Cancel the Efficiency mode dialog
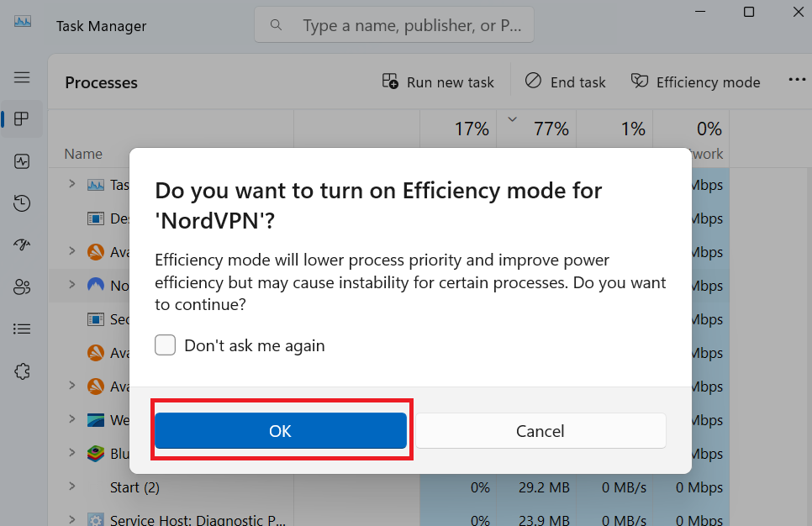 click(540, 430)
